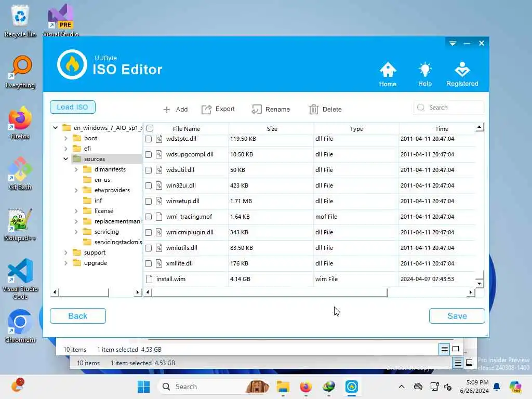Viewport: 532px width, 399px height.
Task: Sort by Time column header
Action: (x=442, y=129)
